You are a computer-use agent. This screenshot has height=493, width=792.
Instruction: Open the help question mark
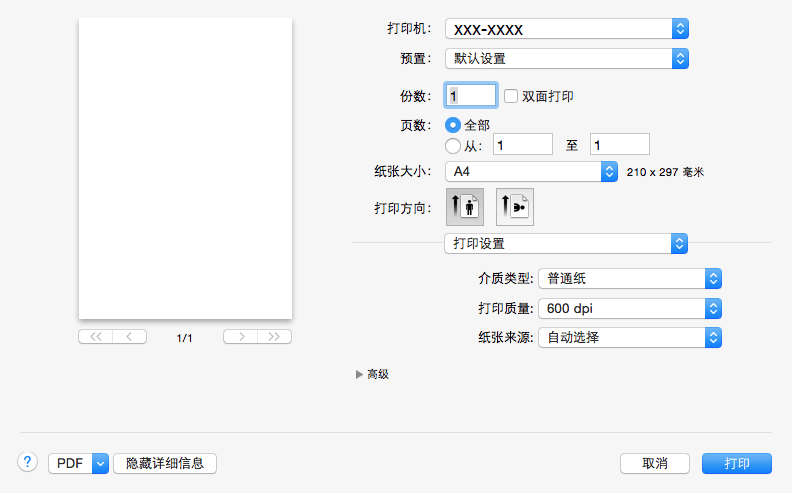[x=27, y=462]
